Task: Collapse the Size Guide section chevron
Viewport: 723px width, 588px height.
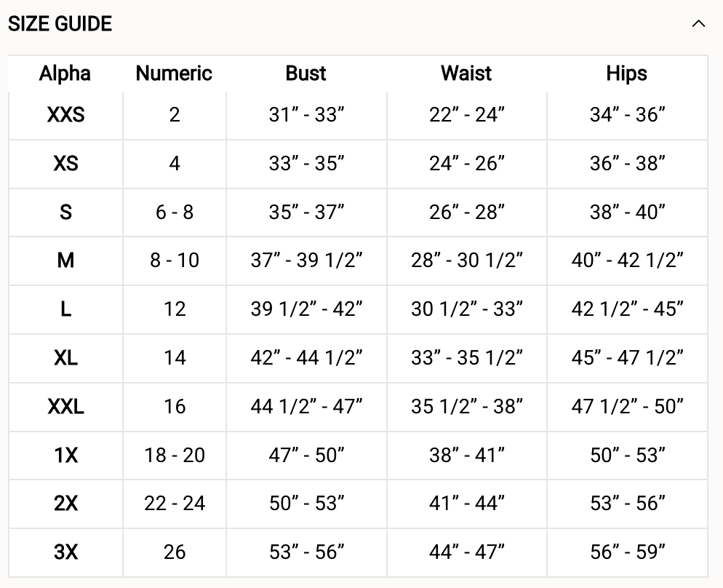Action: tap(698, 24)
